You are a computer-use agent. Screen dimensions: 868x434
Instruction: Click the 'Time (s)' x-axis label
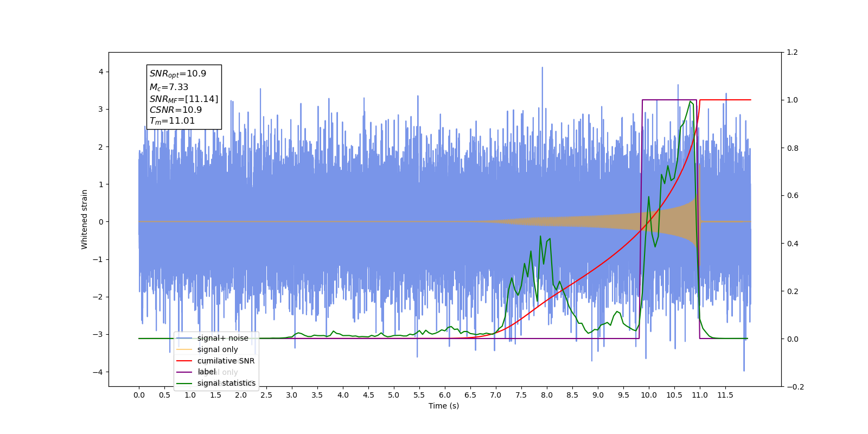pos(444,406)
